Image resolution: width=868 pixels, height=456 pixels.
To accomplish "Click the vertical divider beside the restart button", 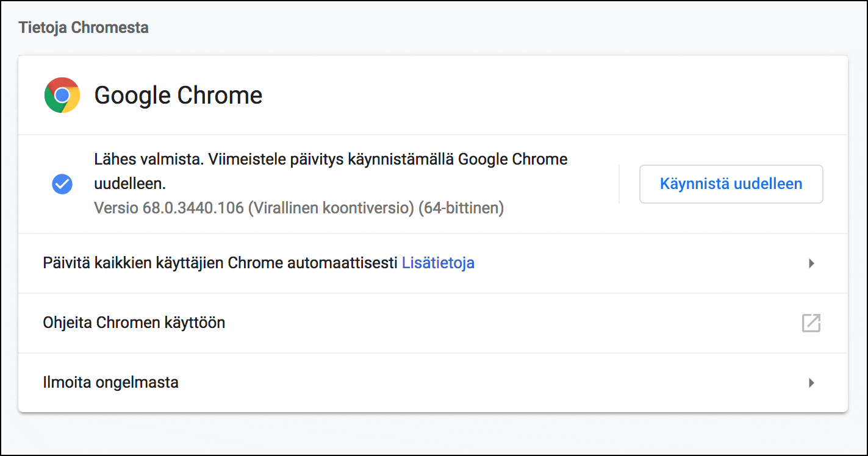I will pyautogui.click(x=619, y=183).
